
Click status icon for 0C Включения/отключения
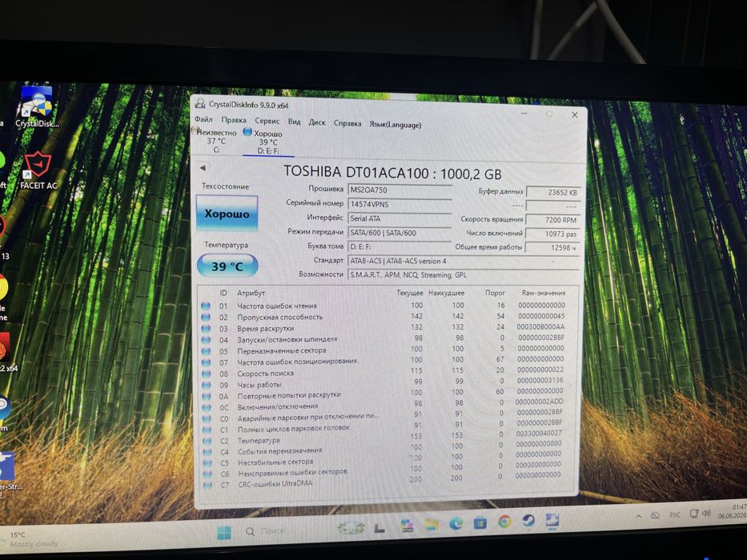207,408
